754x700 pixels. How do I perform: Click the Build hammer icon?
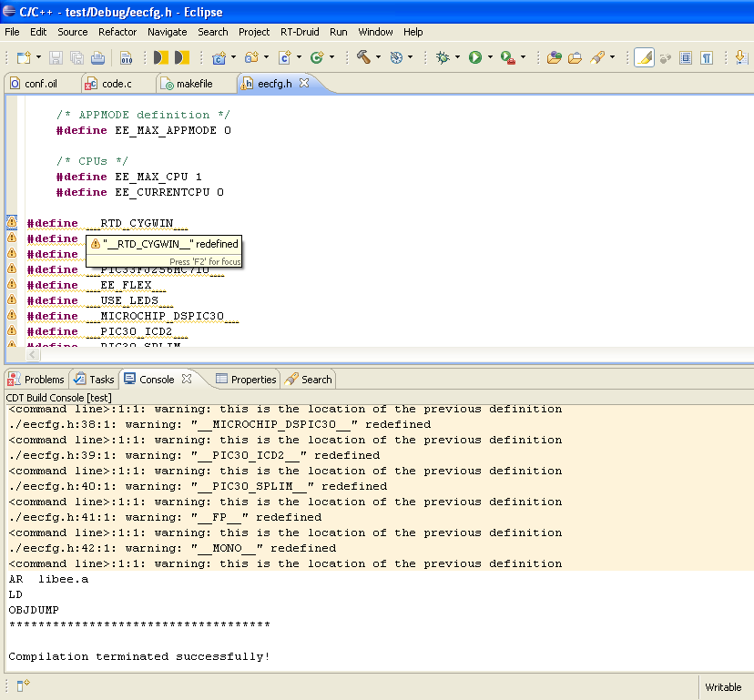point(363,57)
